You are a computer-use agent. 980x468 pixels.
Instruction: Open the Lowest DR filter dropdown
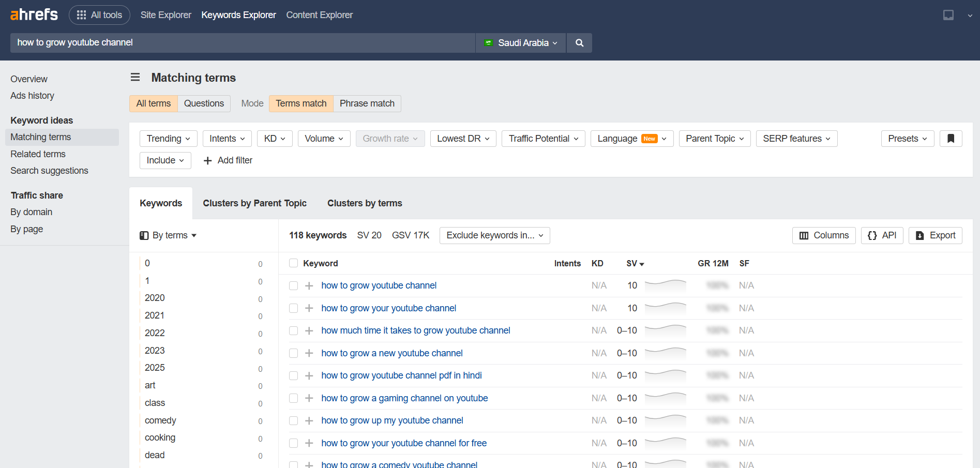(x=463, y=139)
